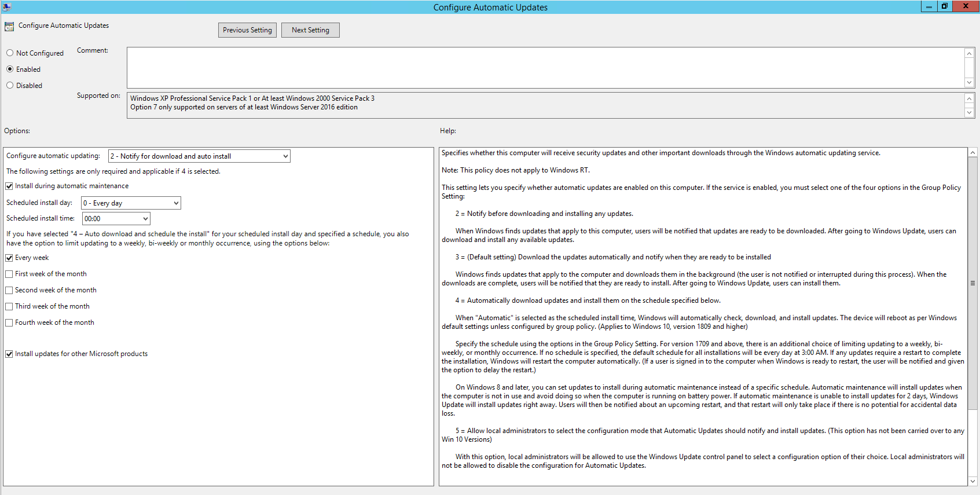Click the Help pane scroll up arrow
Viewport: 980px width, 495px height.
tap(973, 152)
